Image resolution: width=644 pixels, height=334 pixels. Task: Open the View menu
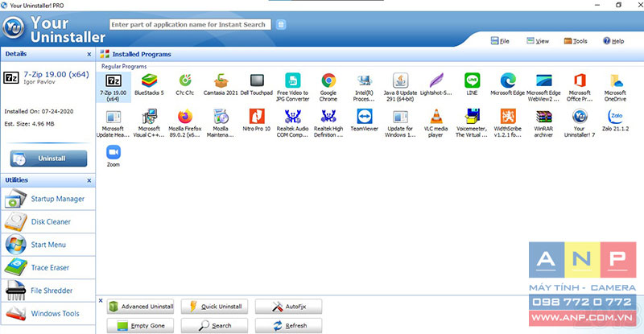[538, 41]
